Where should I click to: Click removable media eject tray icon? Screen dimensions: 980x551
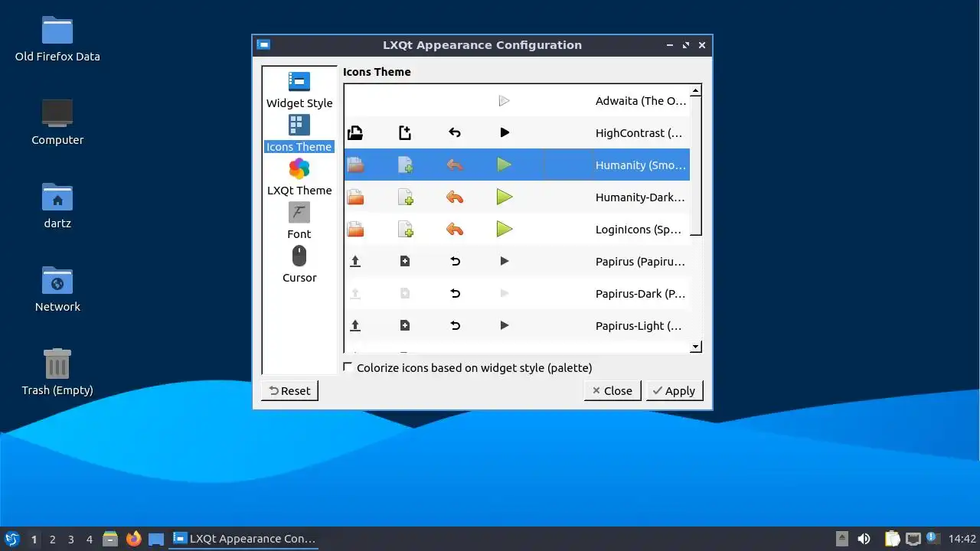point(842,539)
